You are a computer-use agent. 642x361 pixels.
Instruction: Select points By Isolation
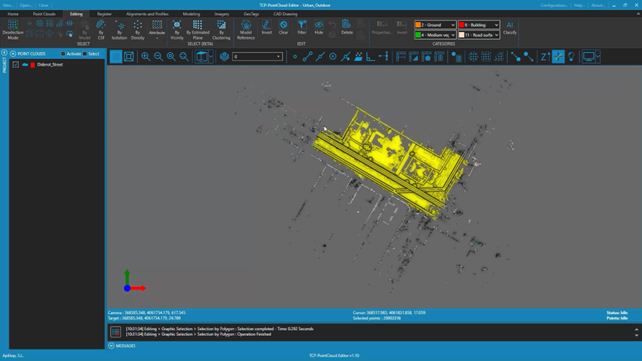(119, 29)
